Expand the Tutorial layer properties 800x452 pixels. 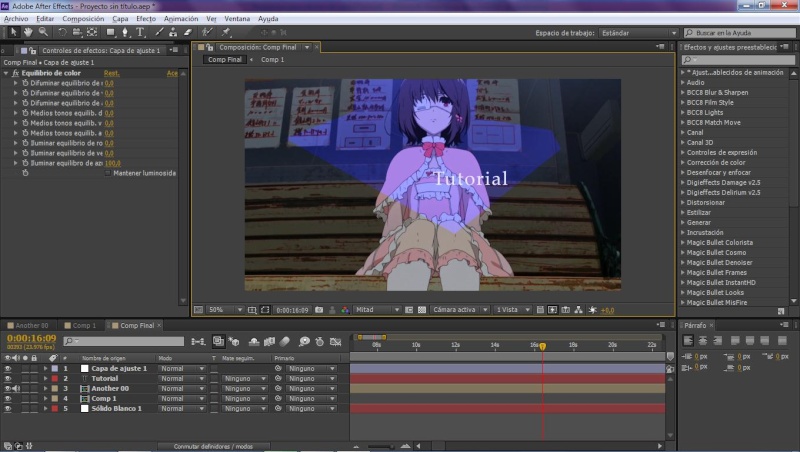tap(46, 379)
